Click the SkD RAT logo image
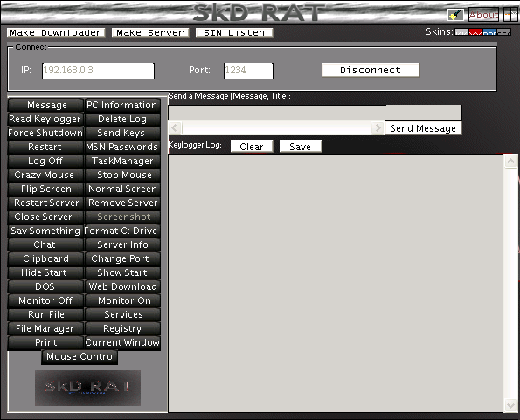This screenshot has width=520, height=420. click(x=87, y=388)
